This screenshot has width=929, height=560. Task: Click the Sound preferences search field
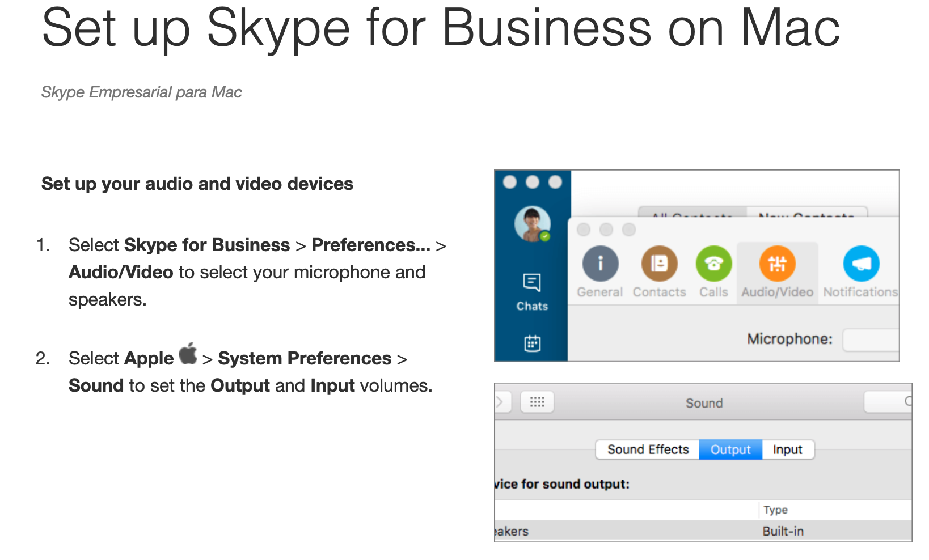(888, 402)
